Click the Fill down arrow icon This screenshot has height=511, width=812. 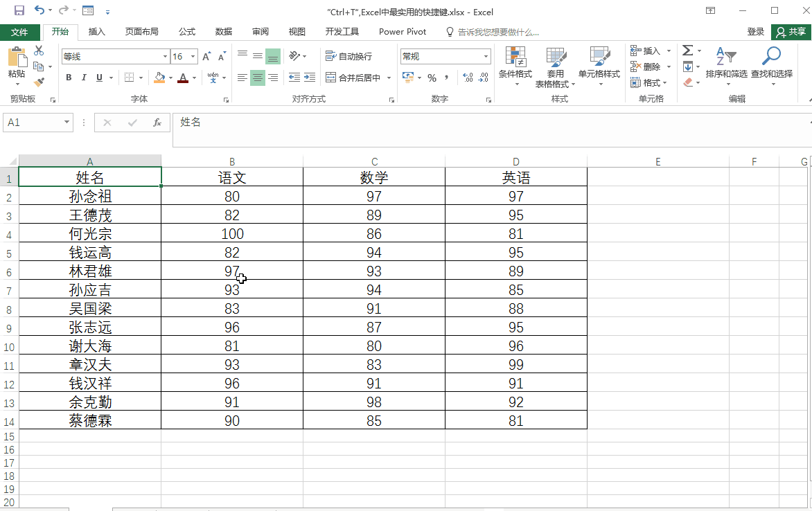(x=688, y=66)
